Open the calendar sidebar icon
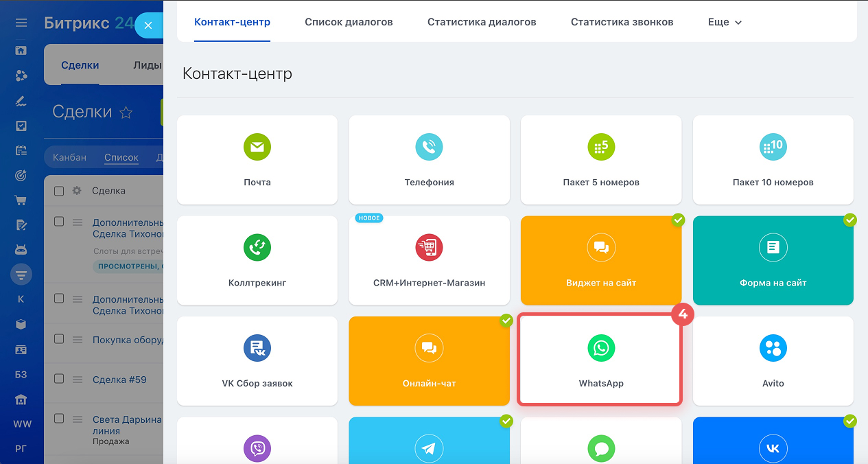Viewport: 868px width, 464px height. (21, 151)
